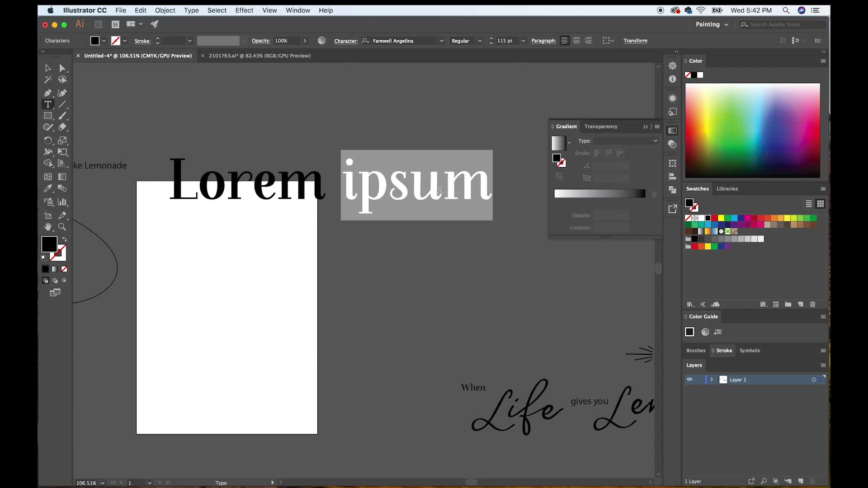Screen dimensions: 868x488
Task: Open the font family dropdown
Action: click(x=441, y=41)
